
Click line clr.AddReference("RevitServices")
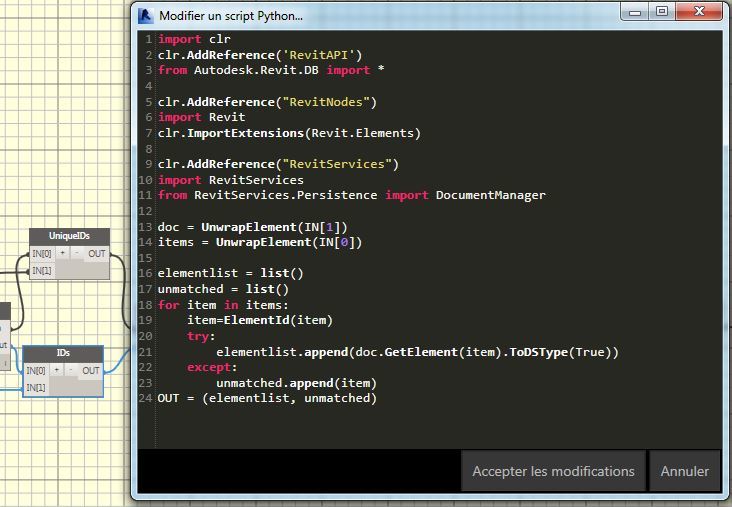point(278,164)
